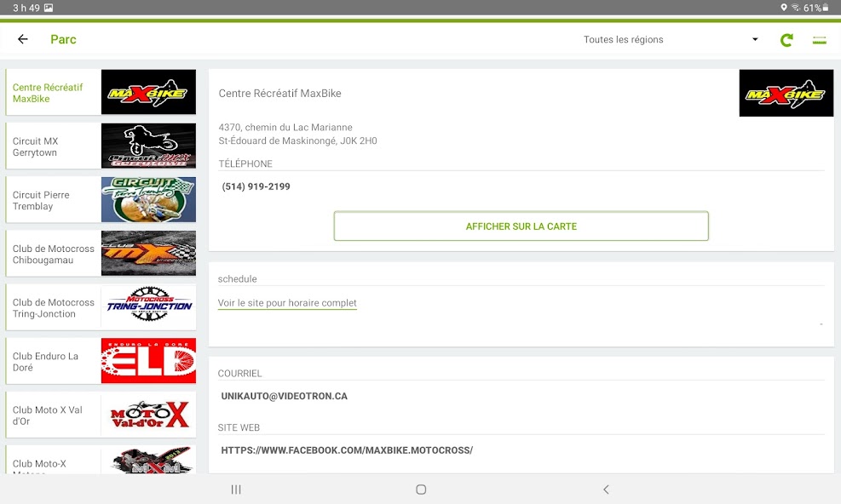Email unikauto@videotron.ca
The width and height of the screenshot is (841, 504).
pos(284,396)
